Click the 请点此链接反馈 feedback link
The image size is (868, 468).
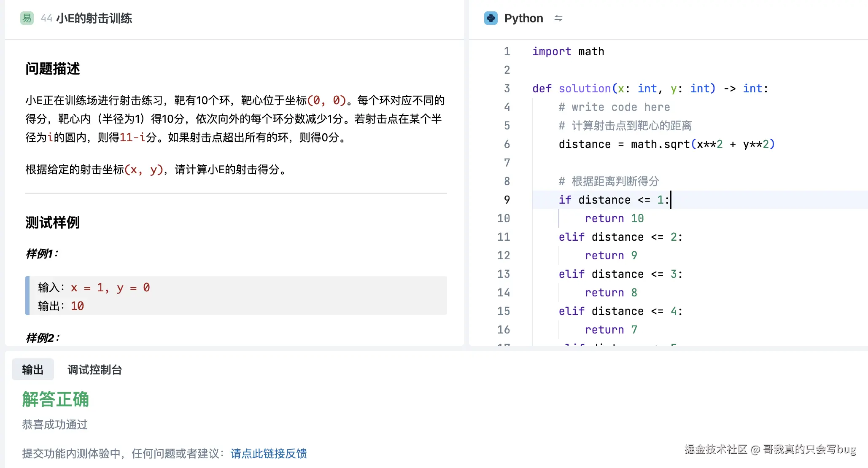[x=268, y=454]
